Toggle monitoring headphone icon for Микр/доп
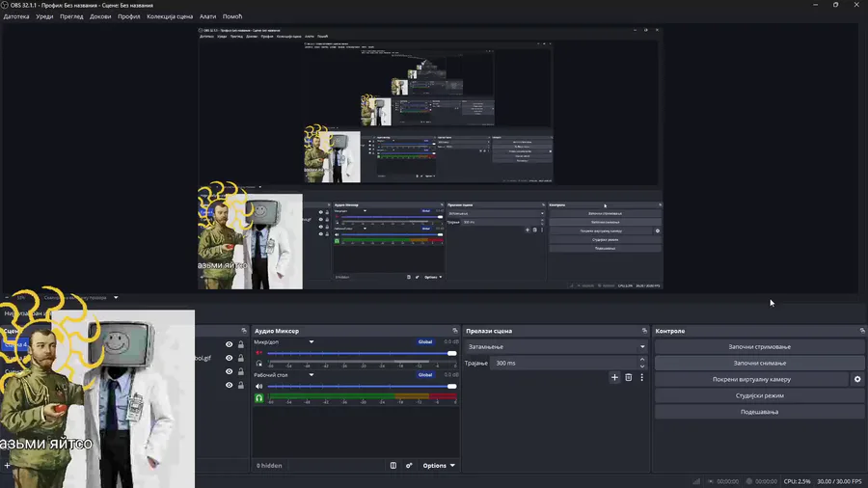This screenshot has height=488, width=868. click(258, 364)
